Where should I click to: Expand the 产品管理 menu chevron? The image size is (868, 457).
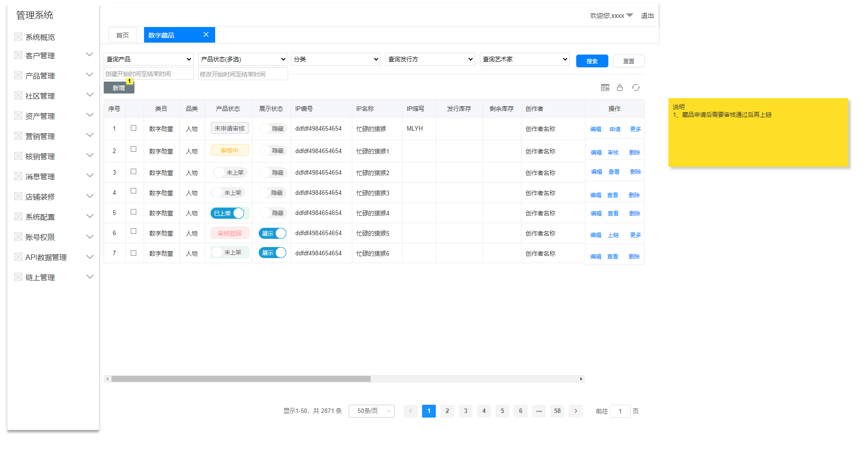tap(89, 75)
